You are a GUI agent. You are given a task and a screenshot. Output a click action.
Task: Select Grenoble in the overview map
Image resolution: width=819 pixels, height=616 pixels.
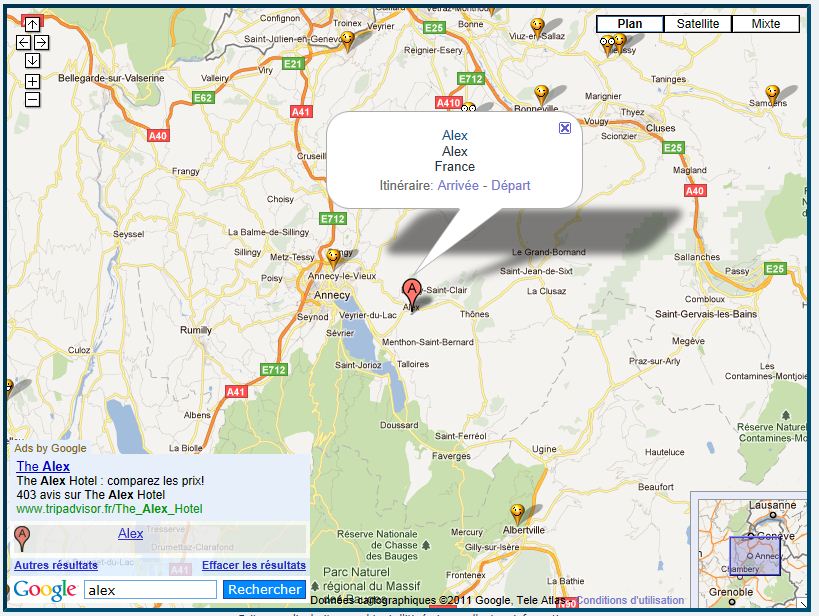coord(731,592)
